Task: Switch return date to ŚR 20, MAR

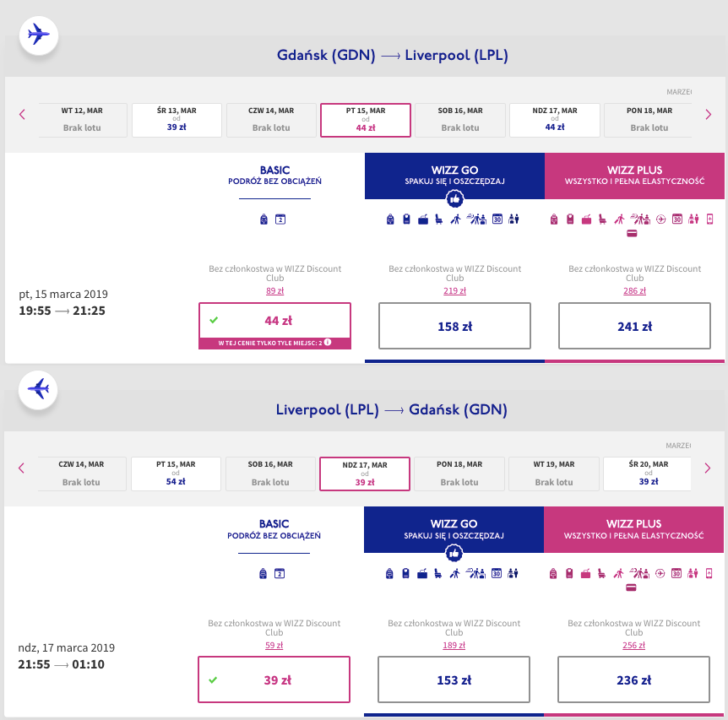Action: tap(648, 474)
